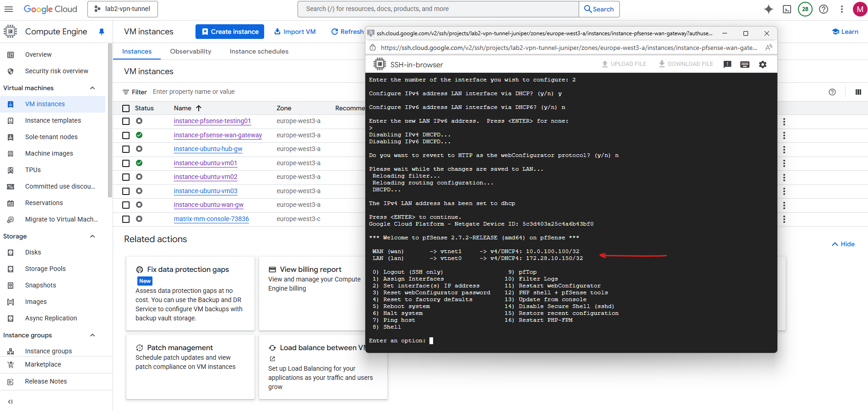Switch to the Observability tab
Image resolution: width=868 pixels, height=411 pixels.
pyautogui.click(x=190, y=51)
